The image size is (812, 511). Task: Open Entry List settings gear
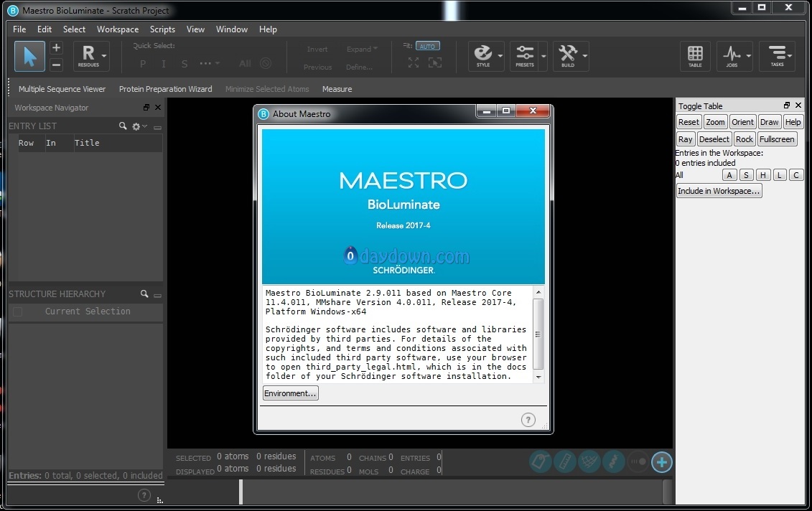(139, 126)
